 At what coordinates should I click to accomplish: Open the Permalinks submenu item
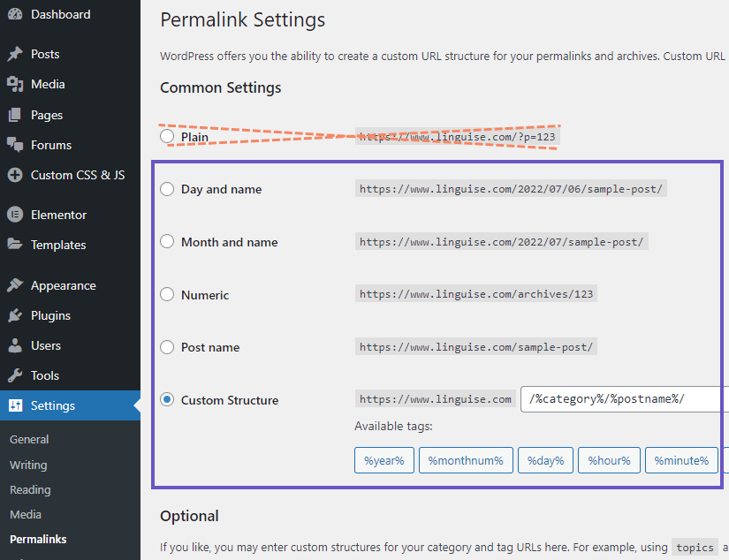pos(38,539)
